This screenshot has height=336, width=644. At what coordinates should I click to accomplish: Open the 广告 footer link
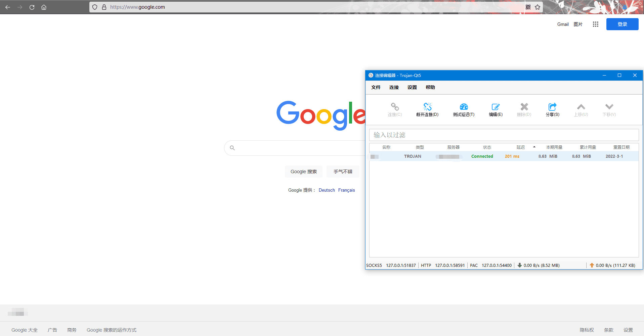click(x=52, y=330)
